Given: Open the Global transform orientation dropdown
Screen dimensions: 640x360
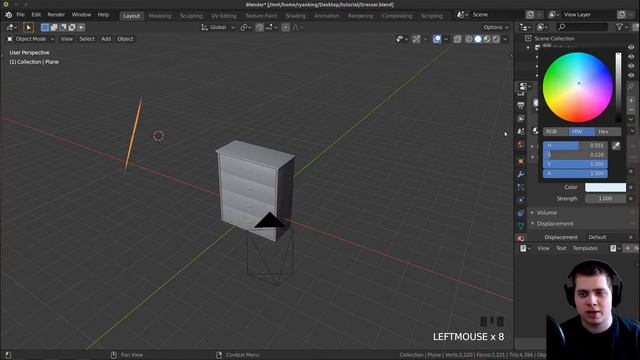Looking at the screenshot, I should pos(218,27).
